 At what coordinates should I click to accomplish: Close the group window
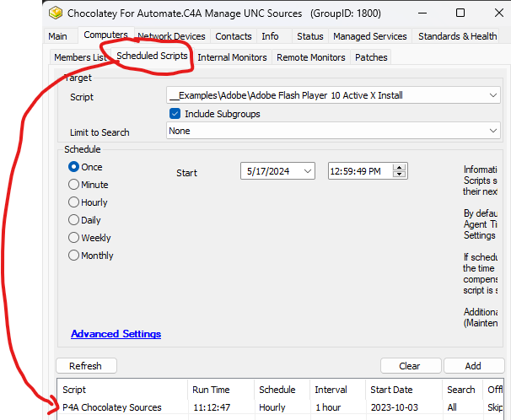click(x=499, y=13)
